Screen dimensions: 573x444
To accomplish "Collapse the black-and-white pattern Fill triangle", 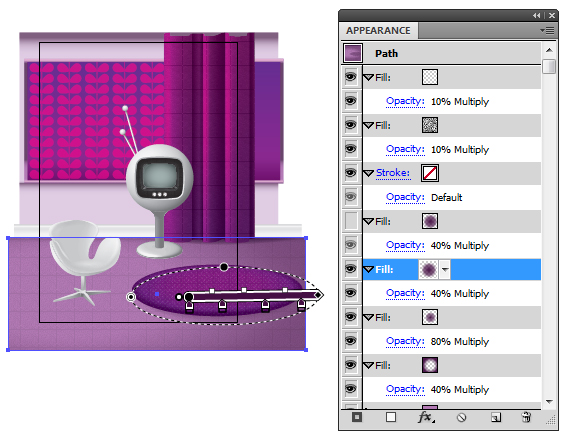I will pyautogui.click(x=368, y=125).
